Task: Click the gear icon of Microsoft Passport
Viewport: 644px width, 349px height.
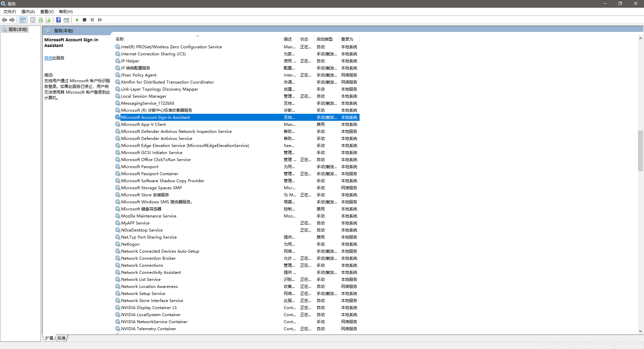Action: pos(118,167)
